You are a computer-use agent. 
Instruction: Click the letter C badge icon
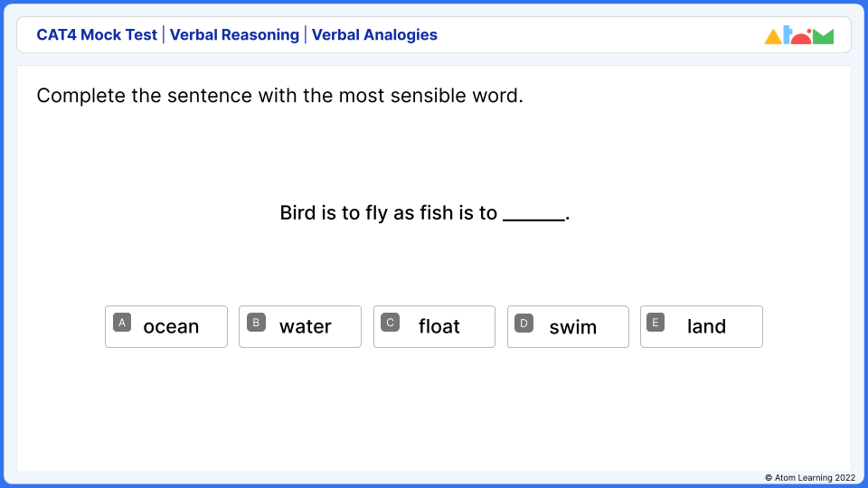coord(390,322)
